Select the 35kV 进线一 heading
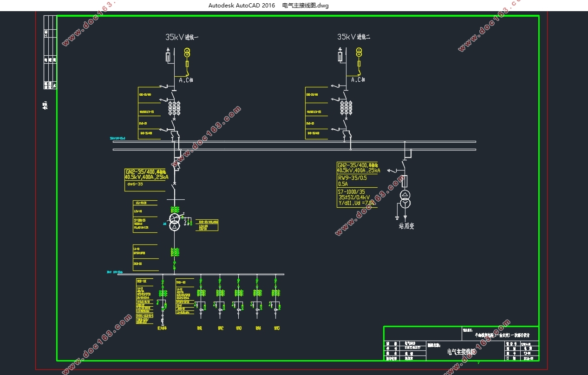This screenshot has height=375, width=588. point(182,37)
